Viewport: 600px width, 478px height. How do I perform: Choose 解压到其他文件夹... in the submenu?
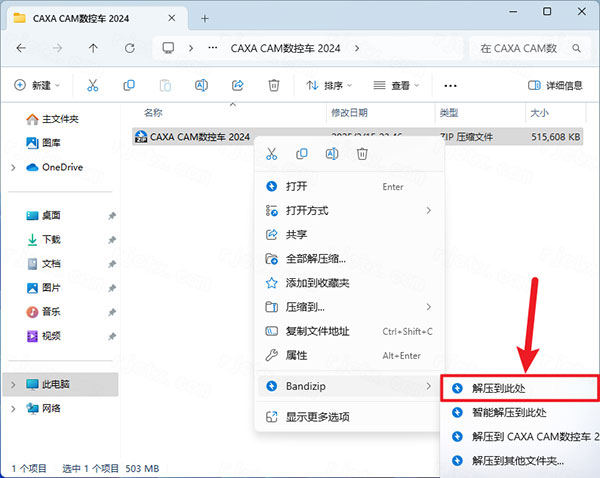521,461
